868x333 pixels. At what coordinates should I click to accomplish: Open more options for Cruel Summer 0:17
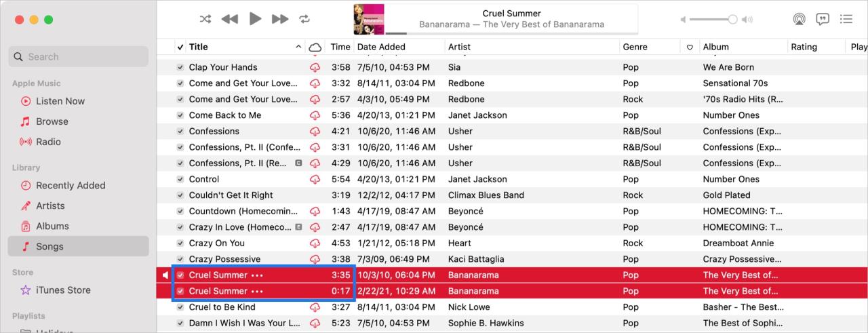click(257, 291)
